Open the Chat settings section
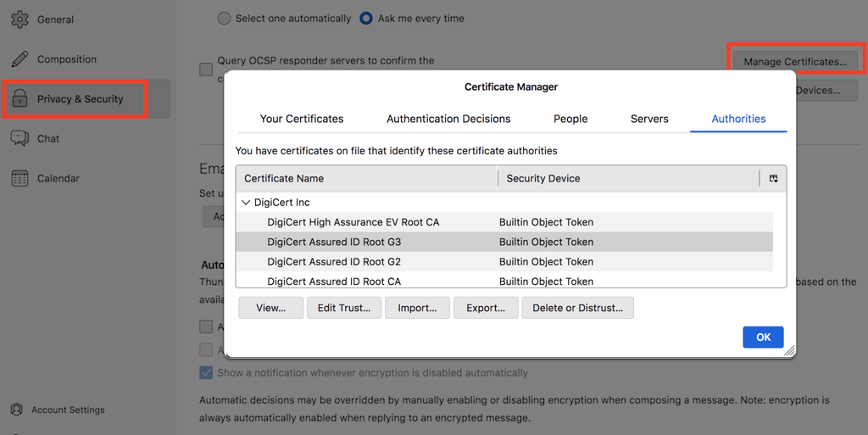This screenshot has width=868, height=435. 48,139
